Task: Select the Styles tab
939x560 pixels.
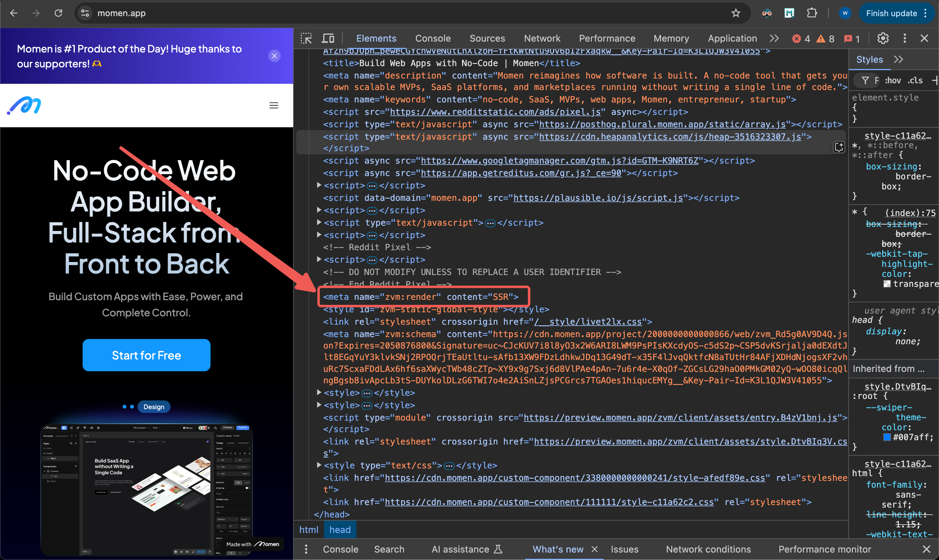Action: [x=869, y=59]
